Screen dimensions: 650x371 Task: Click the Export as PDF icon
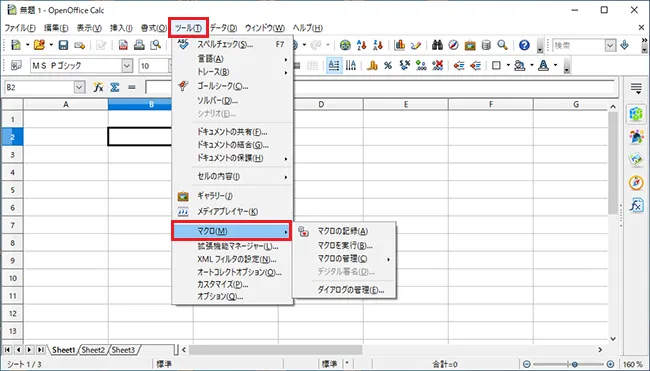(123, 45)
